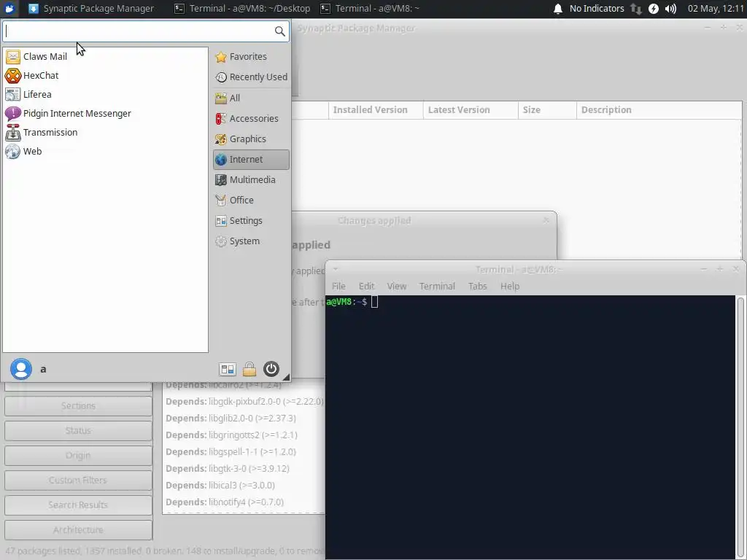Viewport: 747px width, 560px height.
Task: Click Synaptic Sections filter button
Action: point(78,406)
